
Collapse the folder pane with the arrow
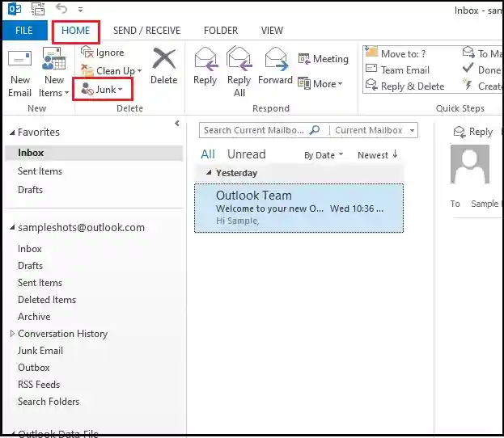177,124
